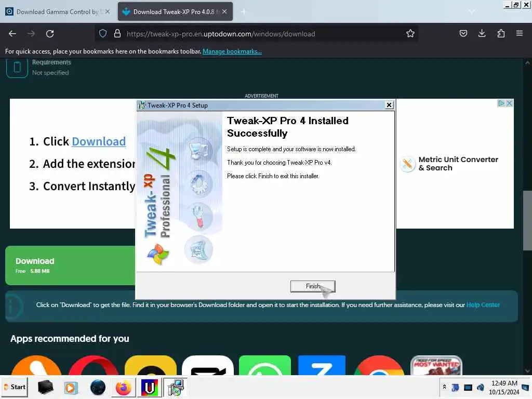Click the scrollbar up arrow

click(x=527, y=63)
